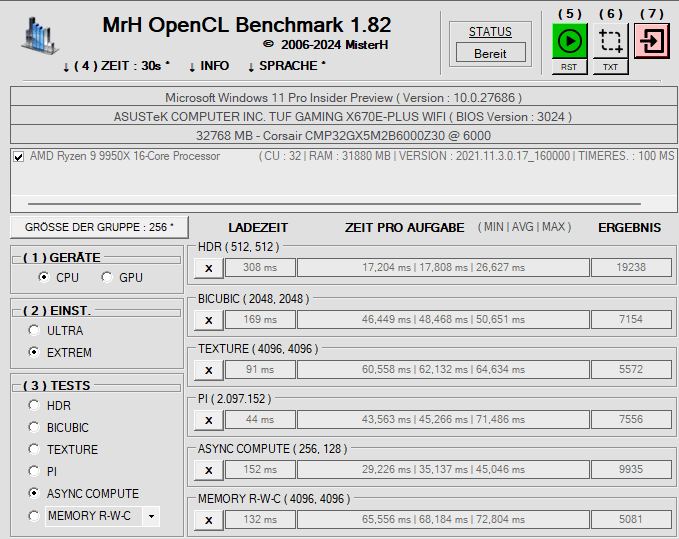This screenshot has width=679, height=539.
Task: Select the MEMORY R-W-C test radio button
Action: pos(34,516)
